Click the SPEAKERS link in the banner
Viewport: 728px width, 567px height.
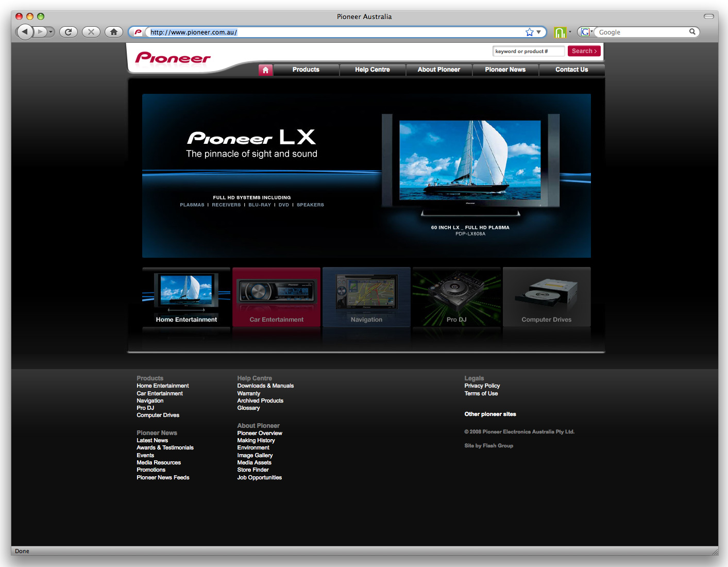pyautogui.click(x=310, y=205)
